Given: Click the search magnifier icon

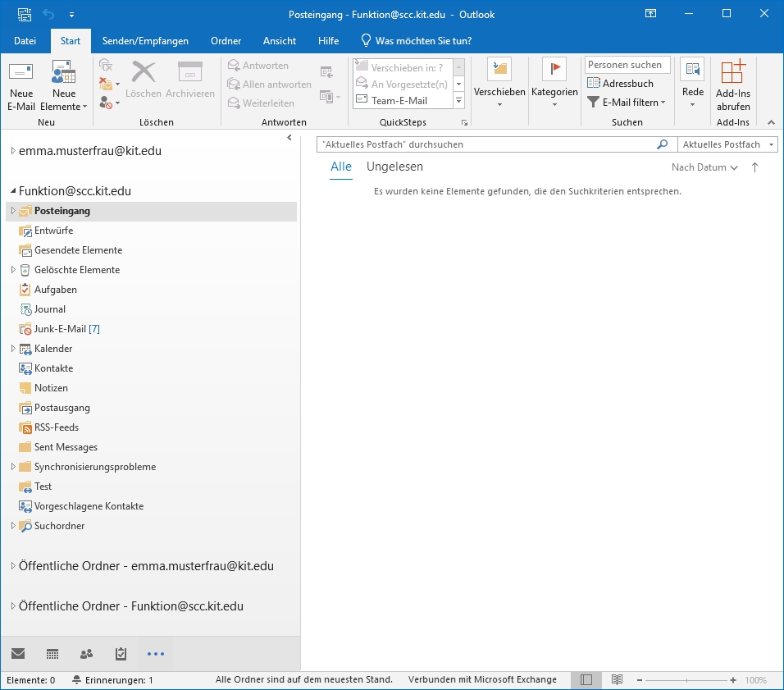Looking at the screenshot, I should pyautogui.click(x=662, y=144).
